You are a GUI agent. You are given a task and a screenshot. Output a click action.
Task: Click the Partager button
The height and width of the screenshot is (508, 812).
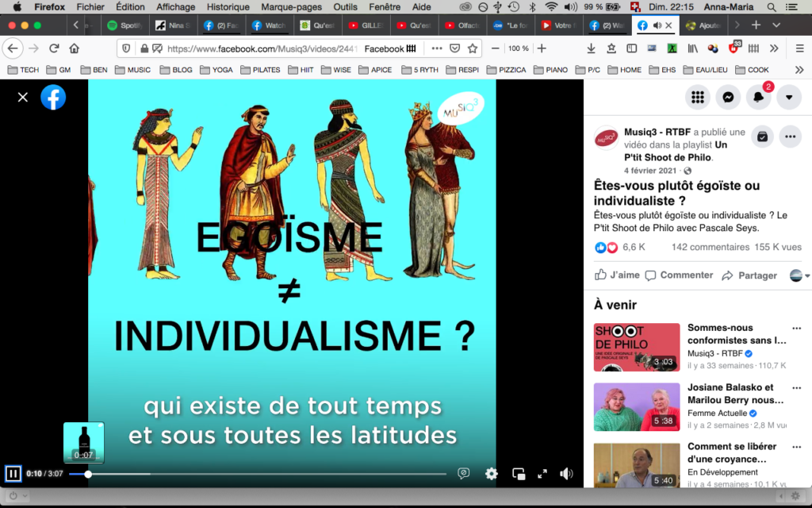click(x=749, y=275)
